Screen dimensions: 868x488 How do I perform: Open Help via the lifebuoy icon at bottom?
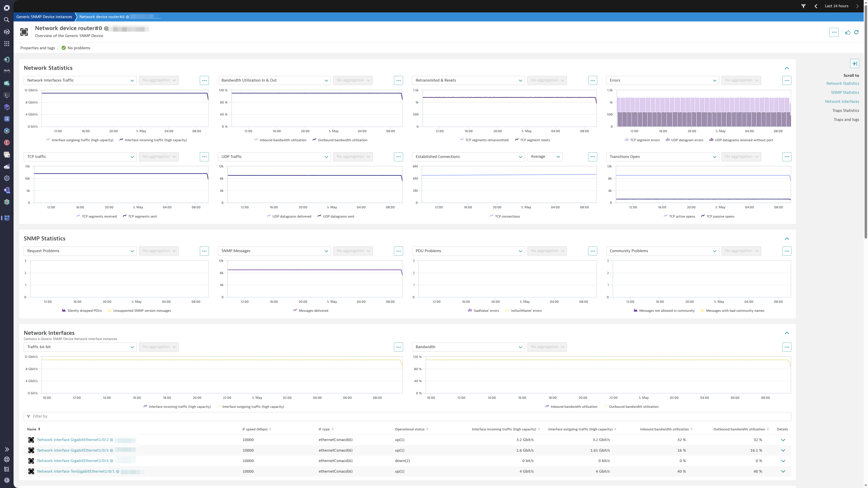click(x=6, y=459)
